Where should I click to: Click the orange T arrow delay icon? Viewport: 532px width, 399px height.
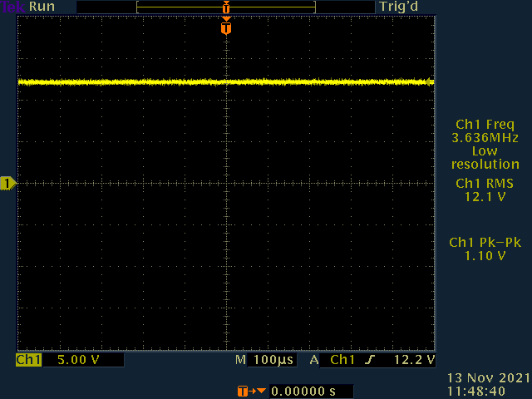251,392
